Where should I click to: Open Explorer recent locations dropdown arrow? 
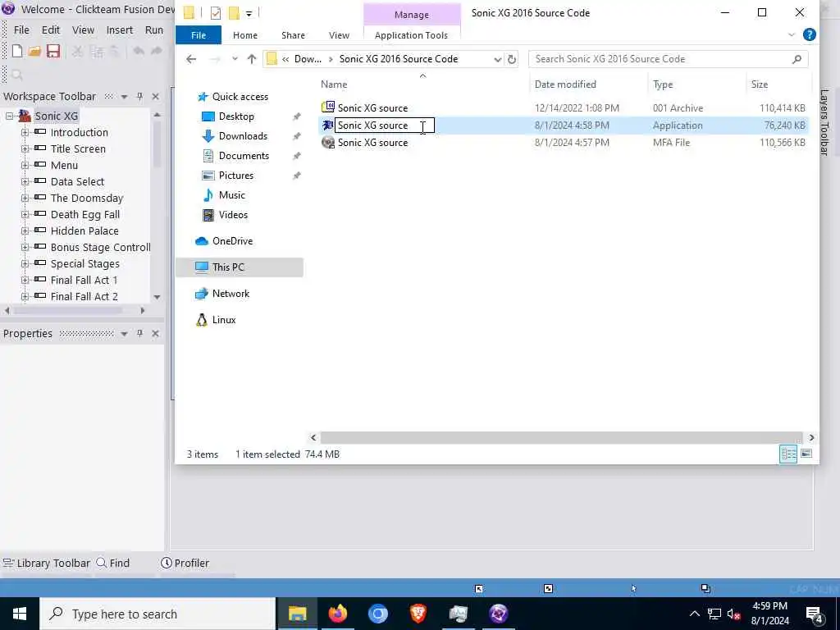(235, 59)
